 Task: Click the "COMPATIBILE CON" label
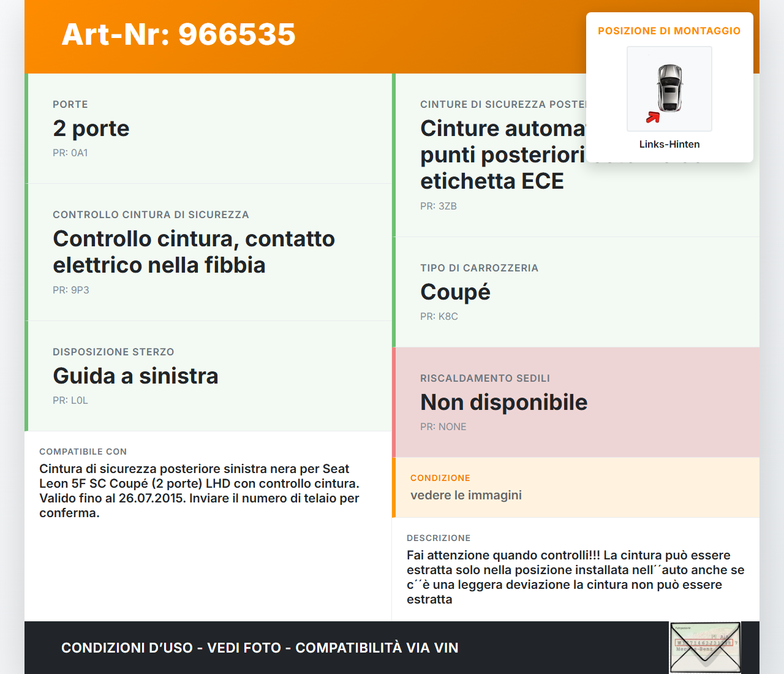coord(83,452)
